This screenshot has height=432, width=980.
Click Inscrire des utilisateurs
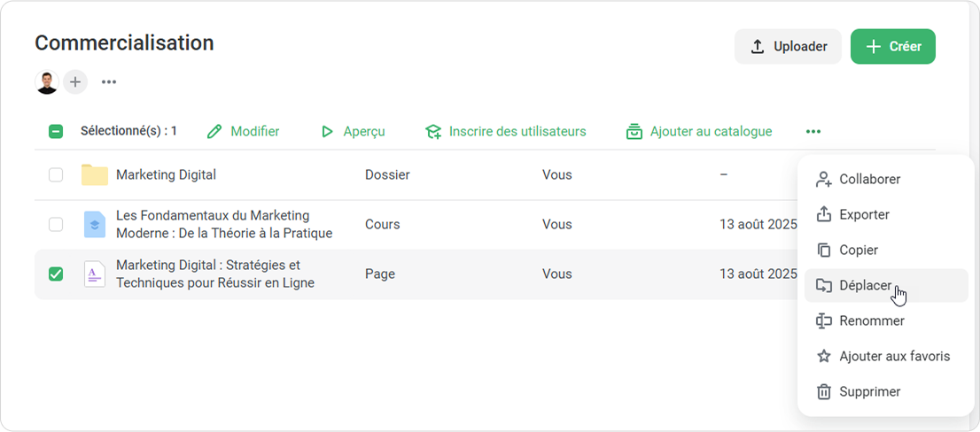pos(506,131)
